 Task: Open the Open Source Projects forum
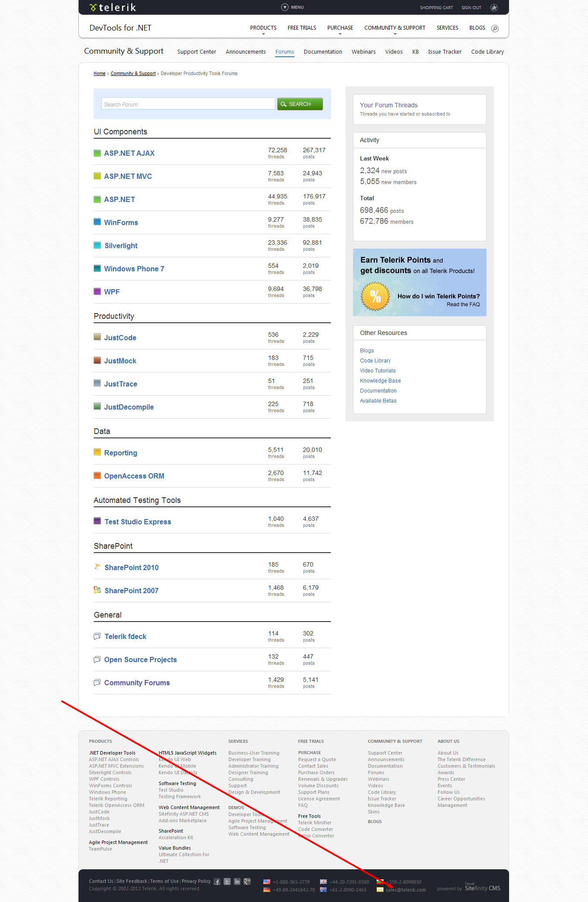pyautogui.click(x=140, y=659)
